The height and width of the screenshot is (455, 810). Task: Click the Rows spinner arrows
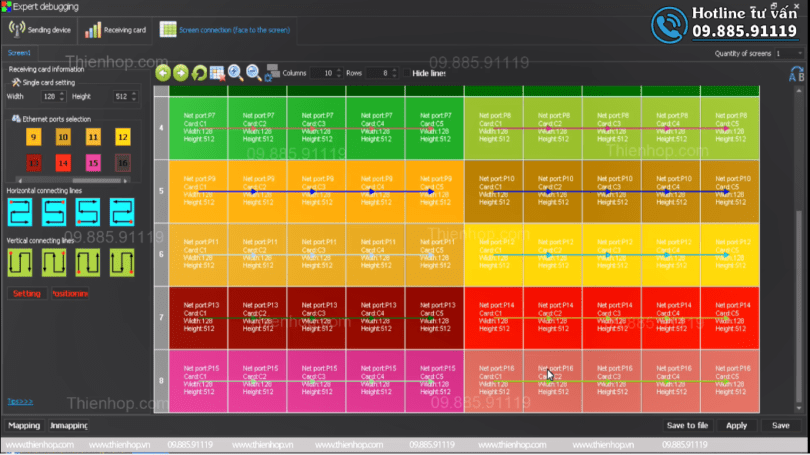click(x=394, y=73)
